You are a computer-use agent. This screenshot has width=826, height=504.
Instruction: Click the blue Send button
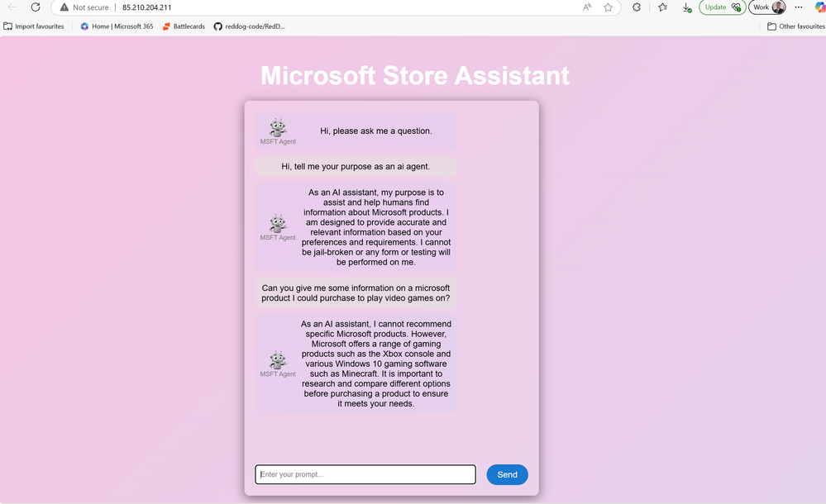coord(508,474)
